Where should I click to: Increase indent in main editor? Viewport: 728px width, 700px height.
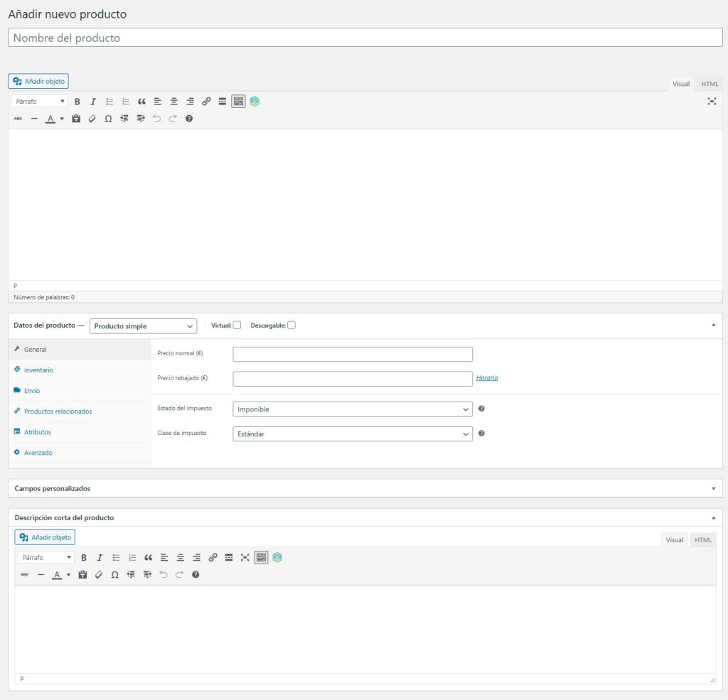(x=141, y=119)
